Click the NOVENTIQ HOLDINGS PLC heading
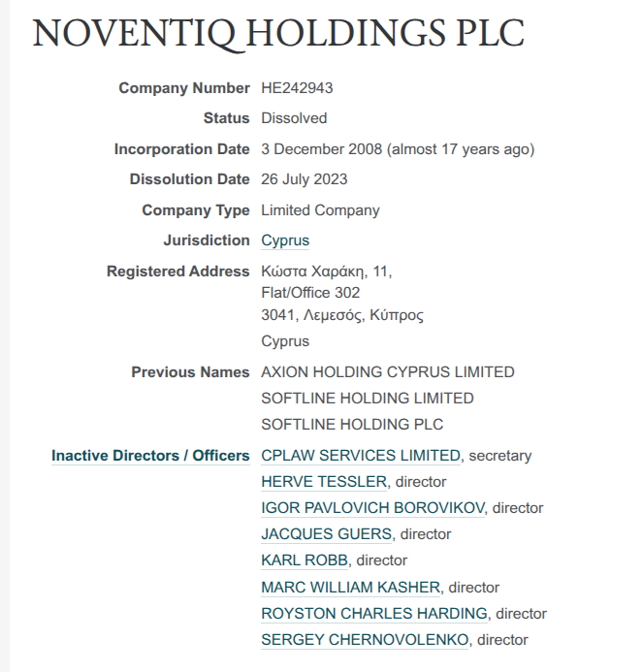Viewport: 643px width, 672px height. [x=278, y=34]
